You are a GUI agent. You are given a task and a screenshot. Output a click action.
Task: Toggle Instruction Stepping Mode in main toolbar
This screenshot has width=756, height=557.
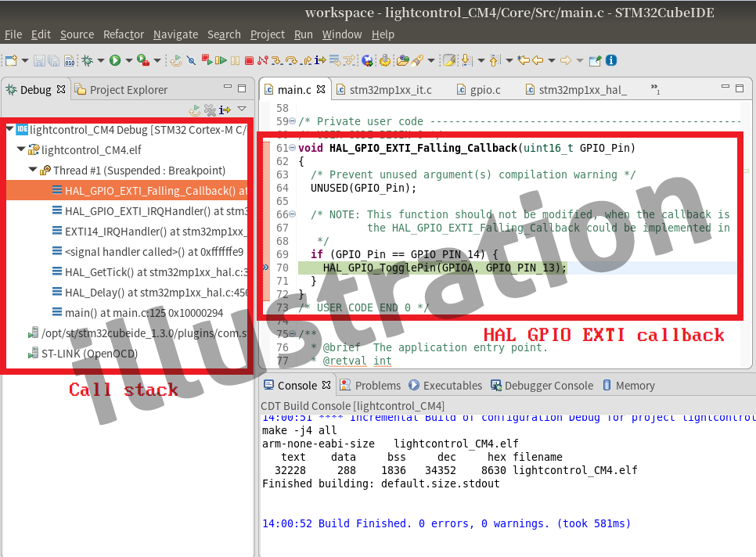click(320, 60)
